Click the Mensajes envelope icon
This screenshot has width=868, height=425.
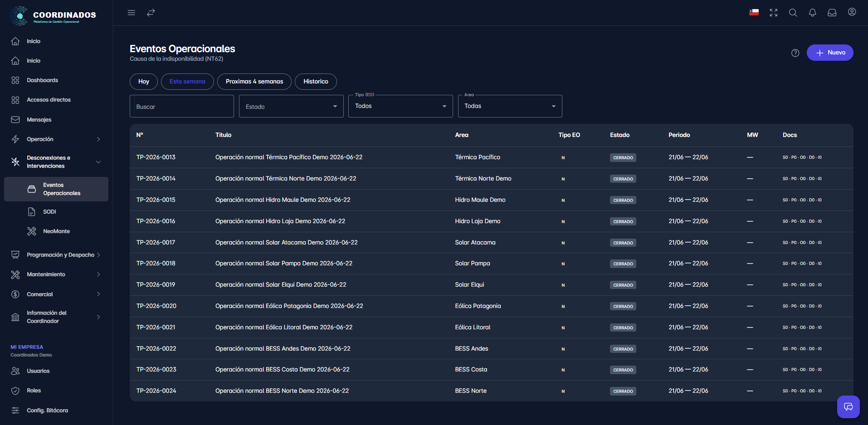pyautogui.click(x=15, y=120)
